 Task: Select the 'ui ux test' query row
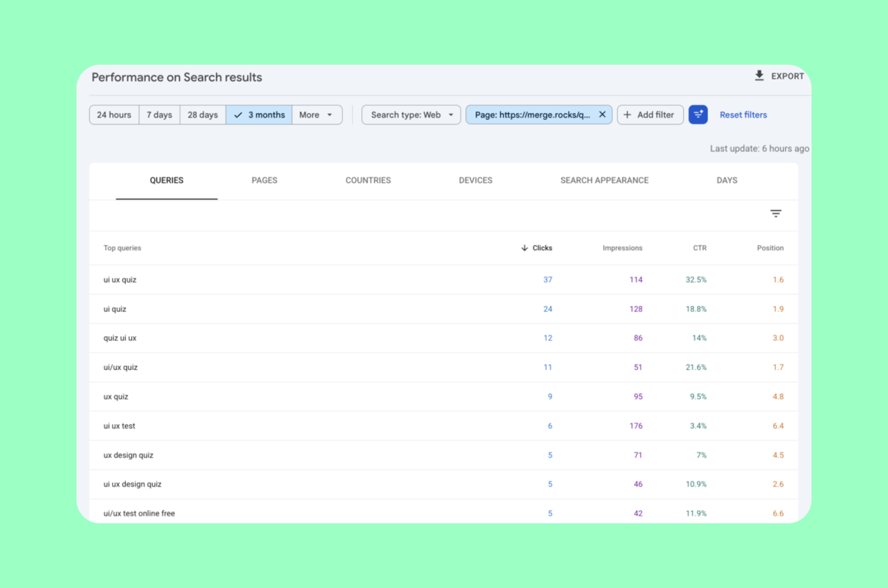coord(444,426)
